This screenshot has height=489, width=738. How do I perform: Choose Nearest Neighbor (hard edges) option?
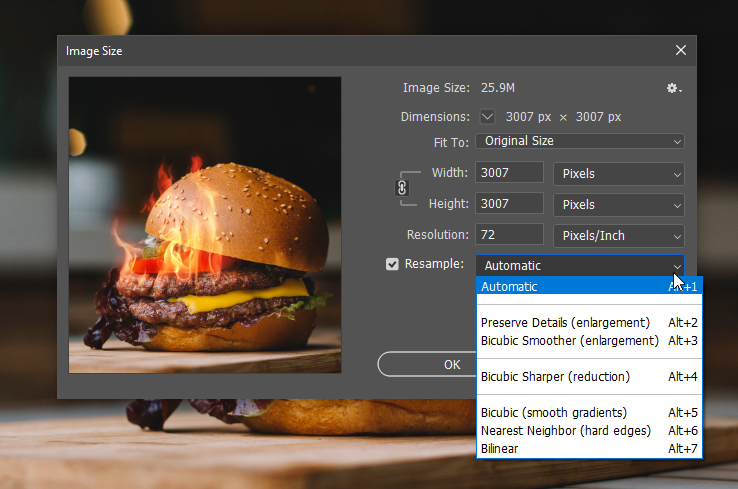(589, 431)
